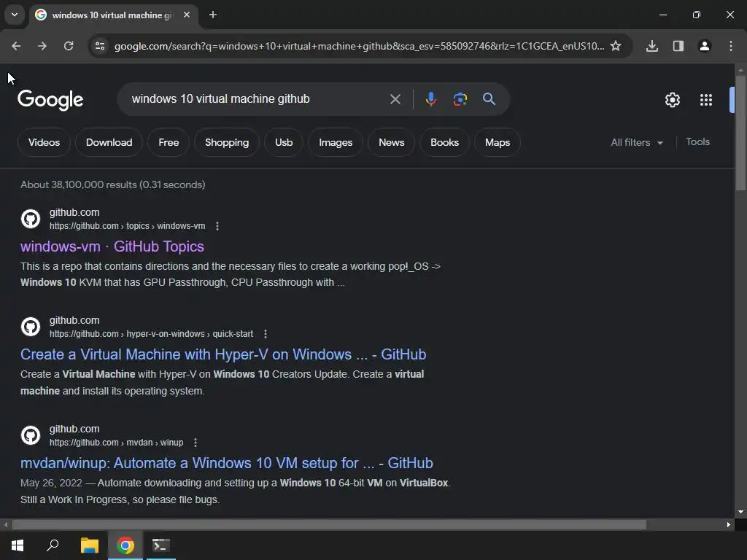Click the scroll down arrow
The image size is (747, 560).
pyautogui.click(x=740, y=512)
